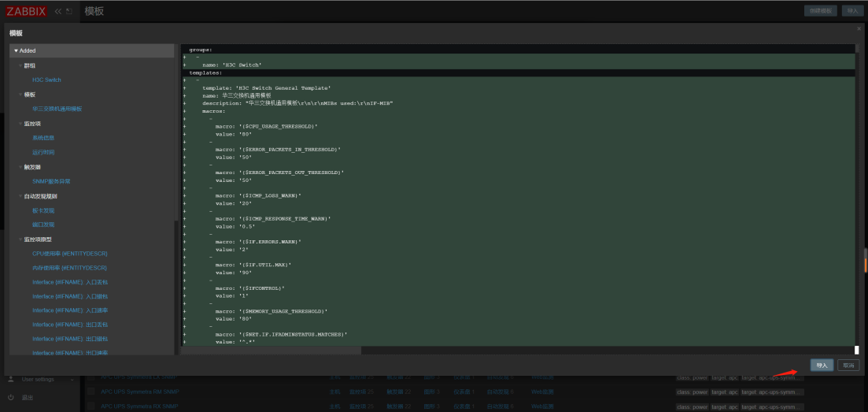The width and height of the screenshot is (868, 412).
Task: Click target: apc tag in RX SNMP row
Action: click(725, 406)
